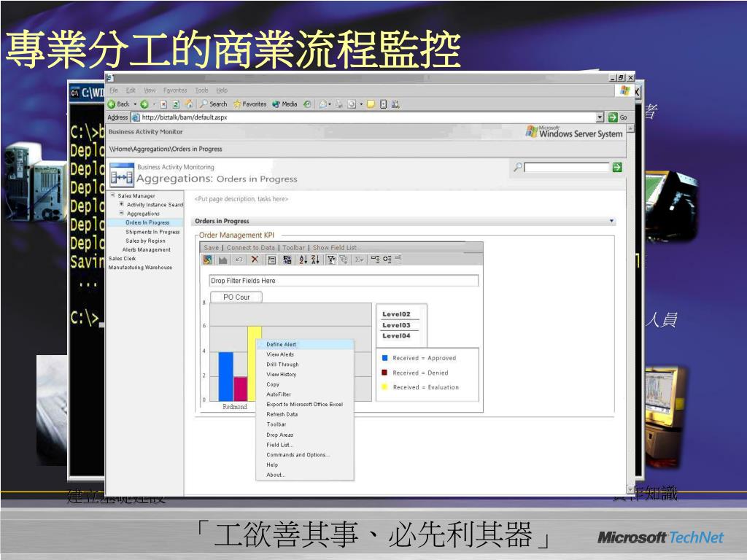Click the Expand field toolbar icon
Screen dimensions: 747x560
pyautogui.click(x=387, y=260)
